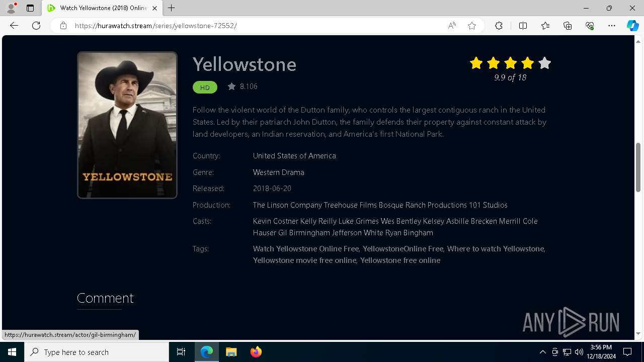Click the taskbar search box

(x=97, y=352)
